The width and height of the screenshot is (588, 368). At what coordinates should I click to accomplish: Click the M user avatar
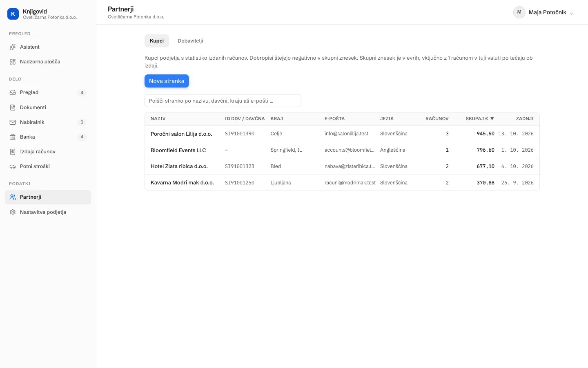click(x=519, y=12)
